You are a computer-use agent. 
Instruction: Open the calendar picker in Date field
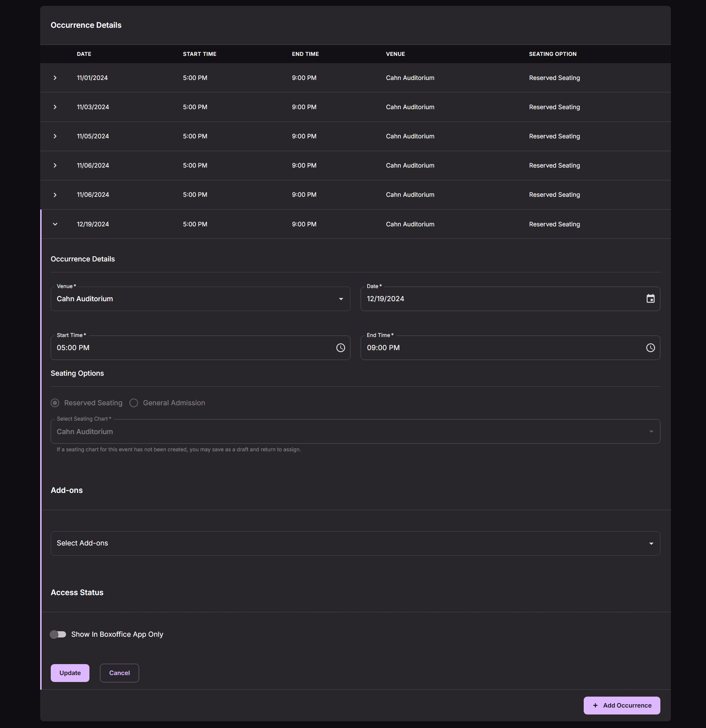coord(650,299)
